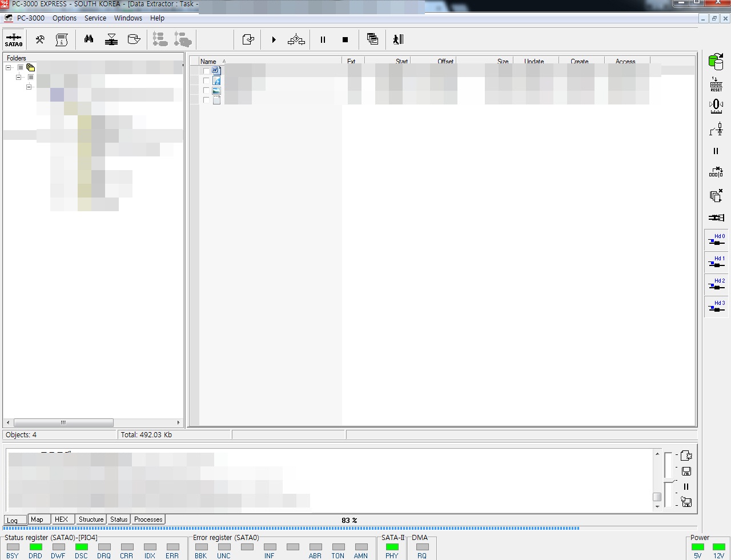Open the Service menu
The width and height of the screenshot is (731, 560).
point(95,18)
